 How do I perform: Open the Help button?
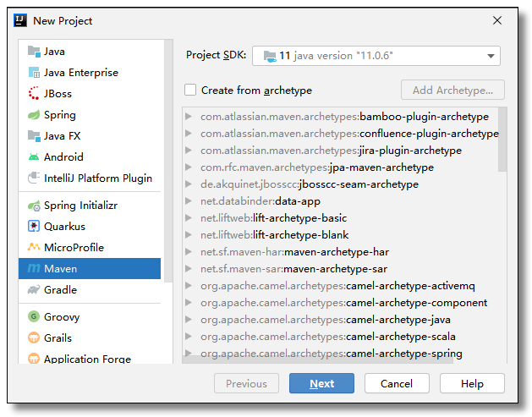[472, 383]
